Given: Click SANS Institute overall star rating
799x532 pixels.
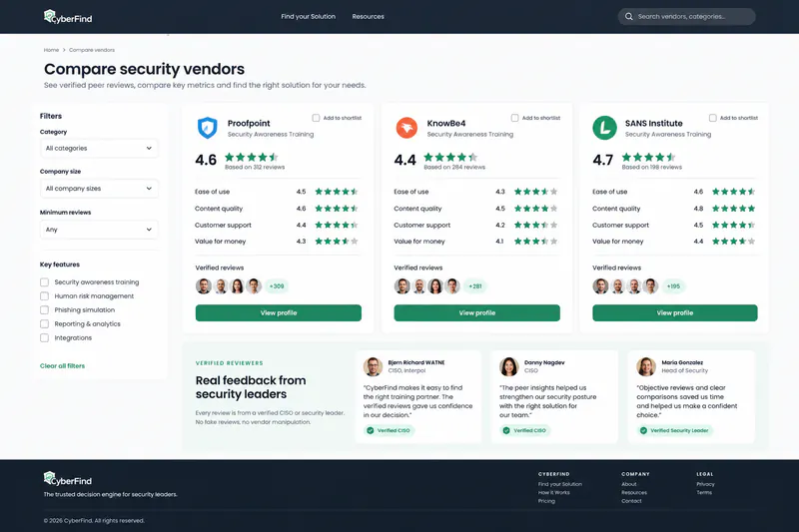Looking at the screenshot, I should (x=648, y=157).
